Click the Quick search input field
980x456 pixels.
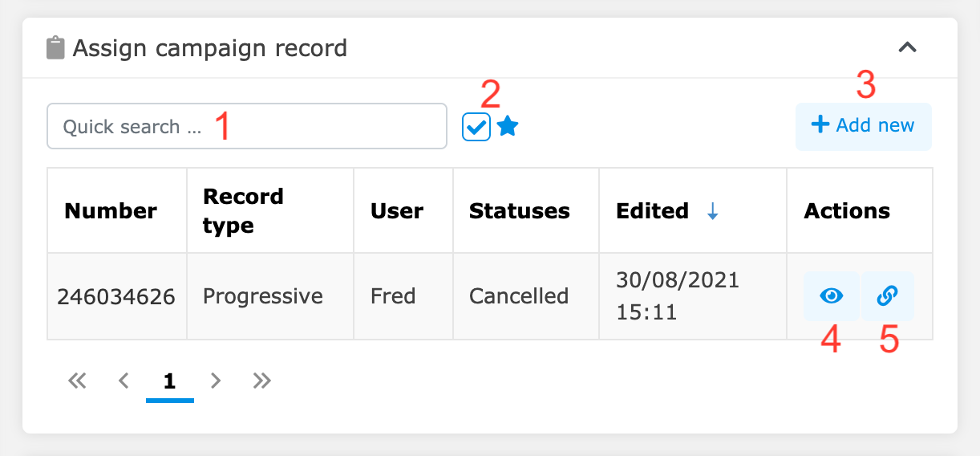tap(247, 126)
